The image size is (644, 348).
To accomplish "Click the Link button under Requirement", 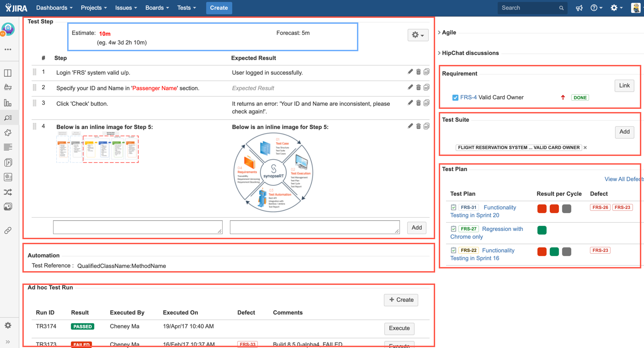I will (624, 86).
